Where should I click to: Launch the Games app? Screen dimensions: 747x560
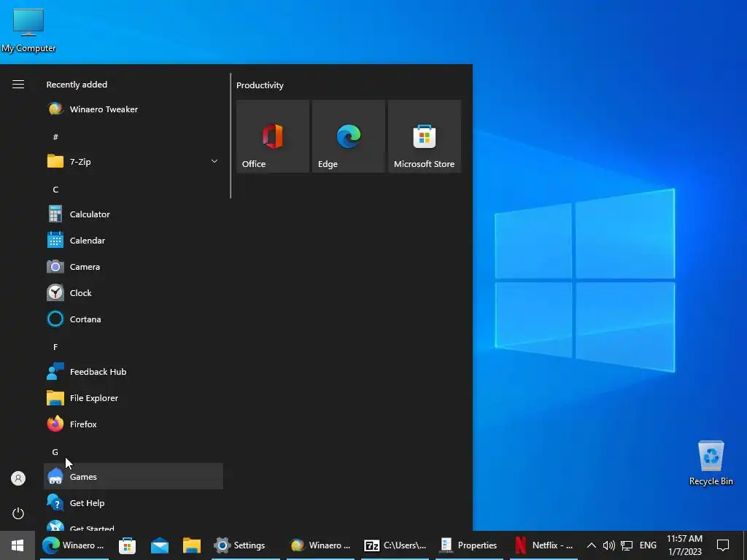pyautogui.click(x=133, y=476)
